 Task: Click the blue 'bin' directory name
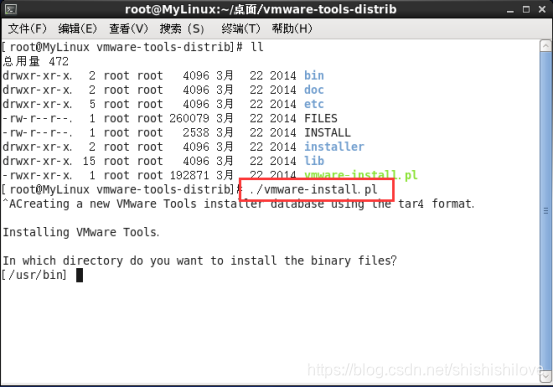pos(314,76)
